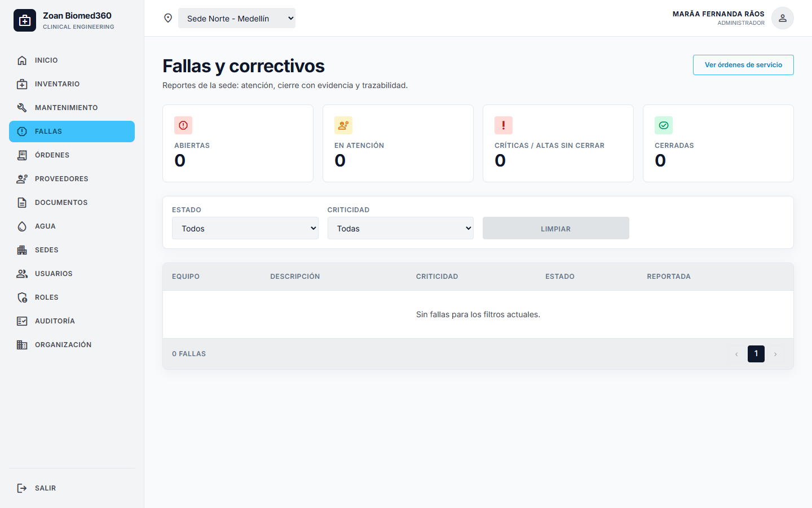The height and width of the screenshot is (508, 812).
Task: Click the Descripción column header
Action: (x=295, y=277)
